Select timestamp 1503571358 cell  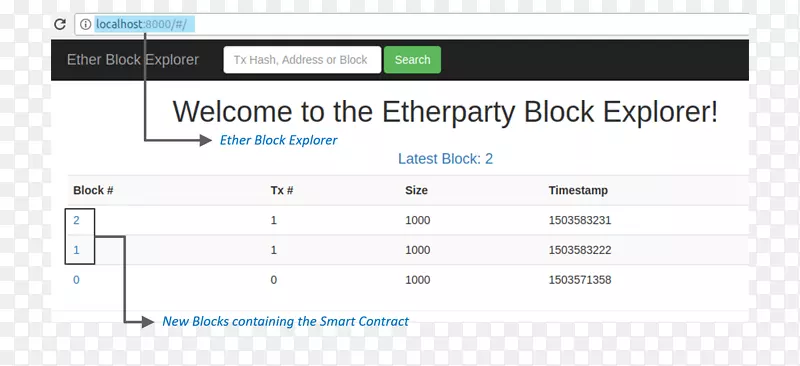(580, 280)
